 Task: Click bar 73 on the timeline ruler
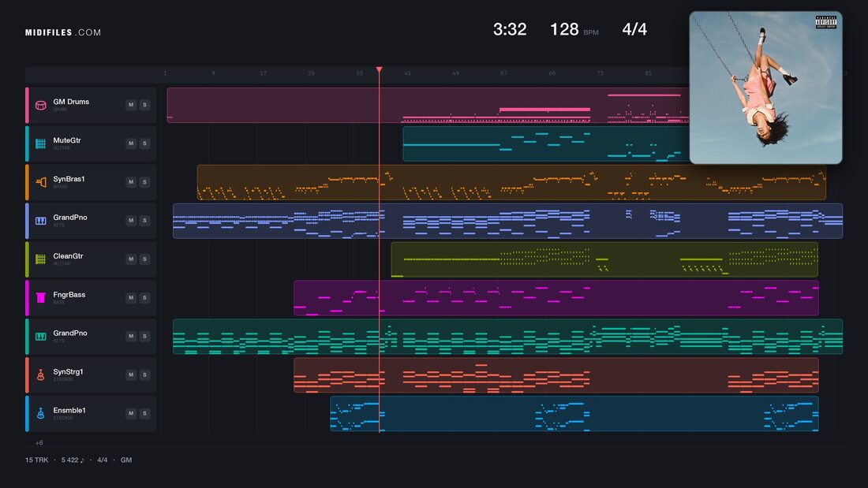coord(600,73)
